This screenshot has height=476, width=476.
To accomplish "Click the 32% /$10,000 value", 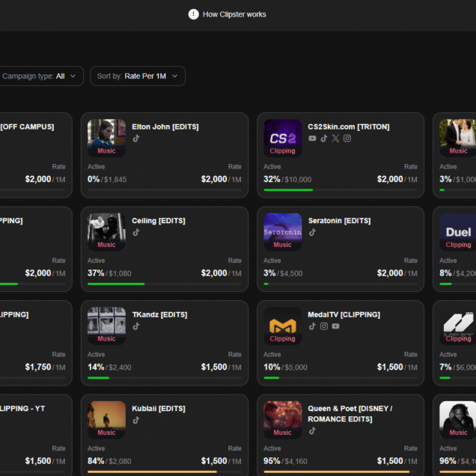I will pos(287,179).
